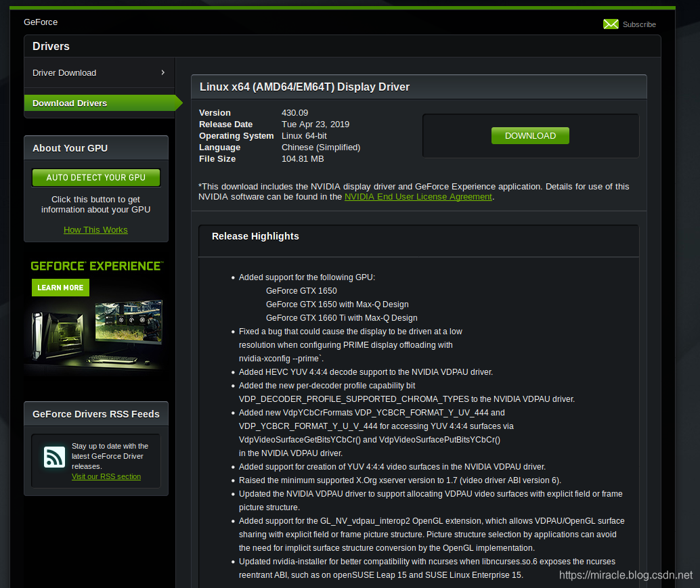700x588 pixels.
Task: Click 'GeForce GTX 1650' line without Max-Q
Action: pyautogui.click(x=301, y=291)
